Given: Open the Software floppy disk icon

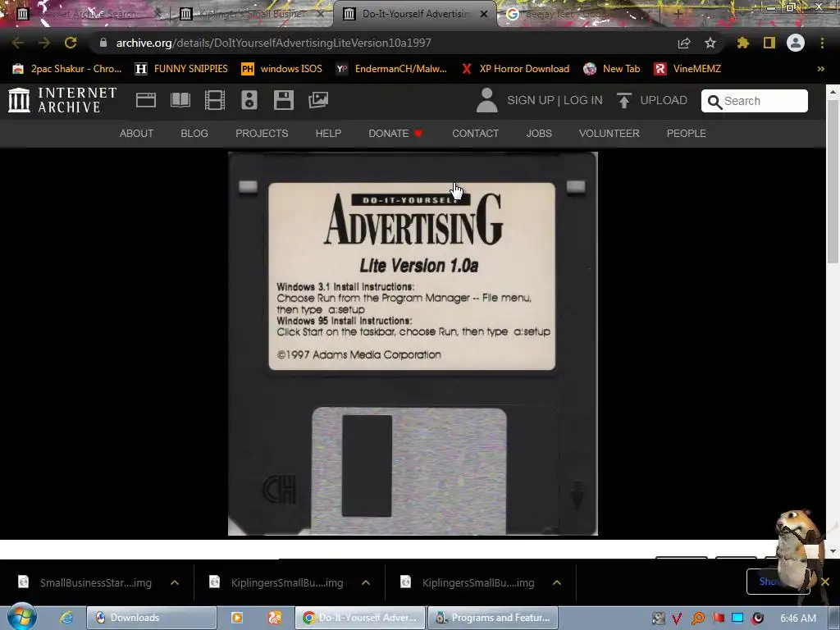Looking at the screenshot, I should pos(283,100).
